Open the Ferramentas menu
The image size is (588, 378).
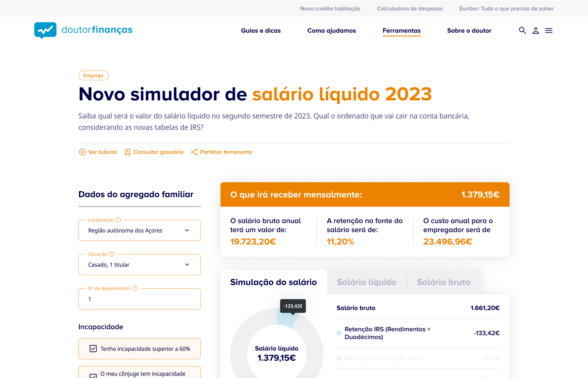coord(401,31)
